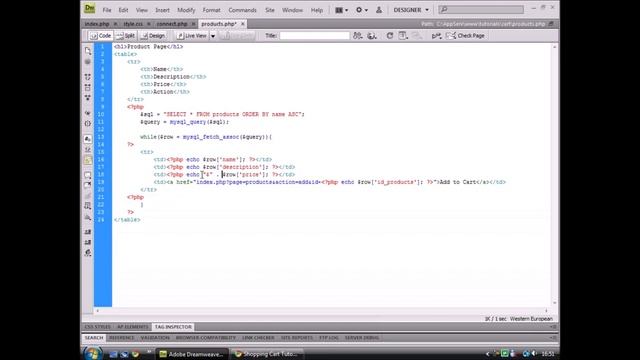
Task: Click the Indent Code icon
Action: coord(88,232)
